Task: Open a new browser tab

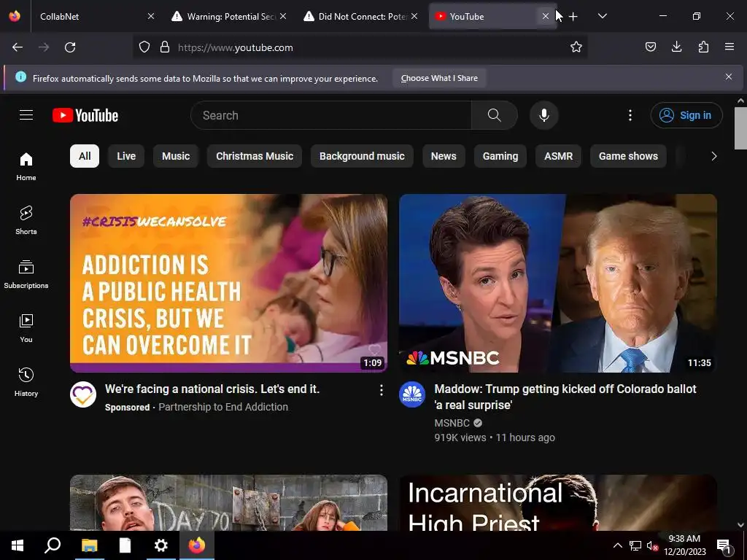Action: [x=573, y=16]
